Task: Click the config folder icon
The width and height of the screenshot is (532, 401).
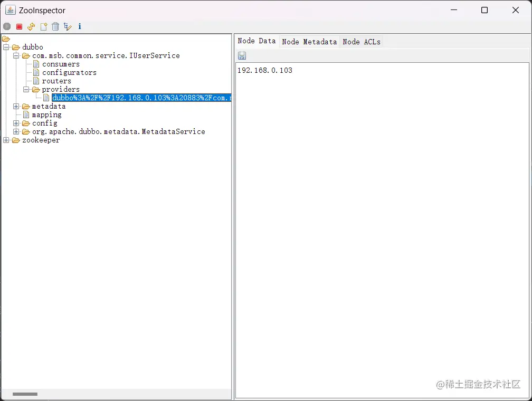Action: pos(26,123)
